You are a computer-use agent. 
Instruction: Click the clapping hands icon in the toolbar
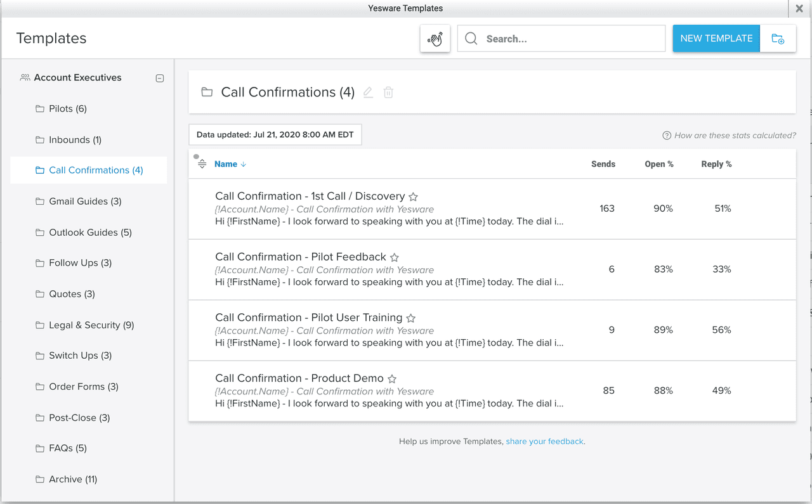[435, 39]
